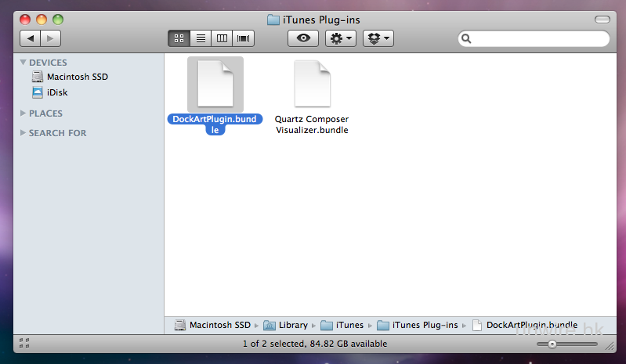Expand the PLACES sidebar section
626x364 pixels.
click(x=24, y=114)
